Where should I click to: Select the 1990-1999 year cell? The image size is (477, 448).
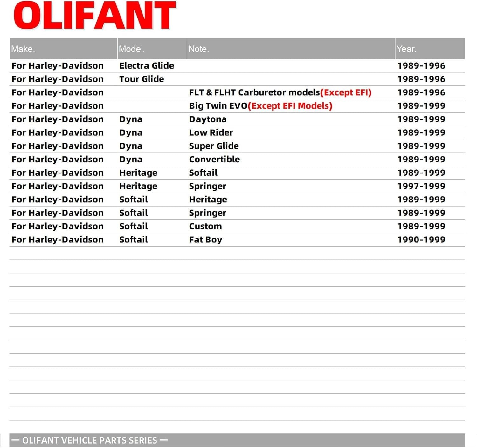tap(421, 240)
